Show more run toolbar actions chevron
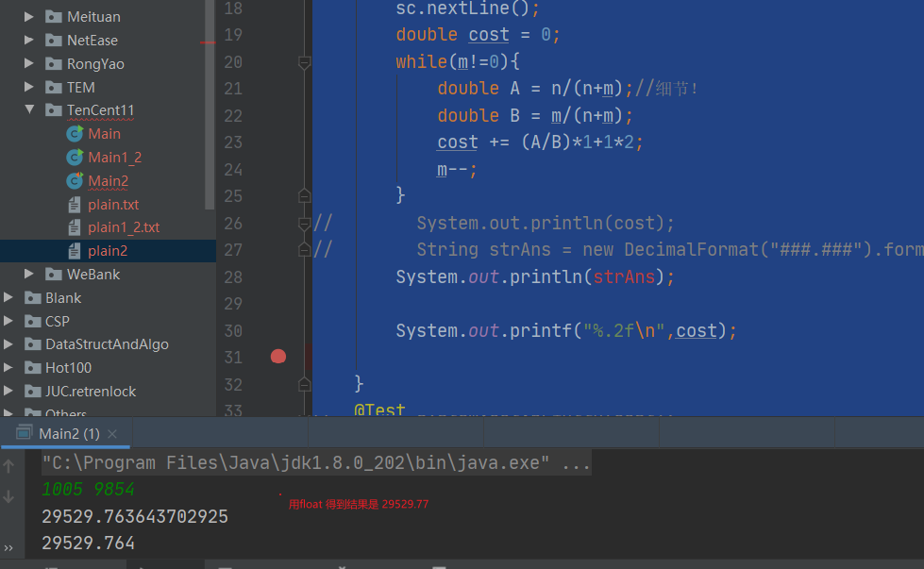Viewport: 924px width, 569px height. (x=8, y=548)
